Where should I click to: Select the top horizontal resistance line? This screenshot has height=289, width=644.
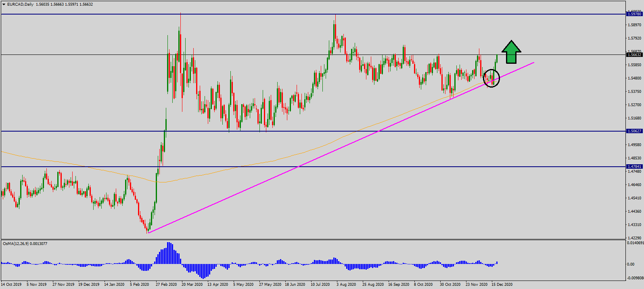(282, 14)
